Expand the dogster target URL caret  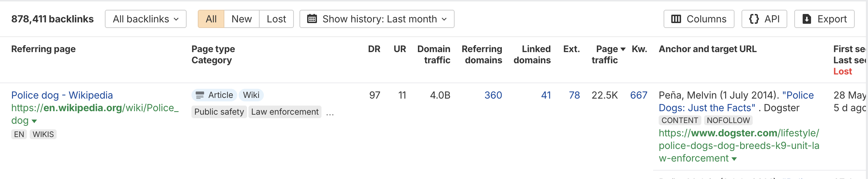click(734, 159)
